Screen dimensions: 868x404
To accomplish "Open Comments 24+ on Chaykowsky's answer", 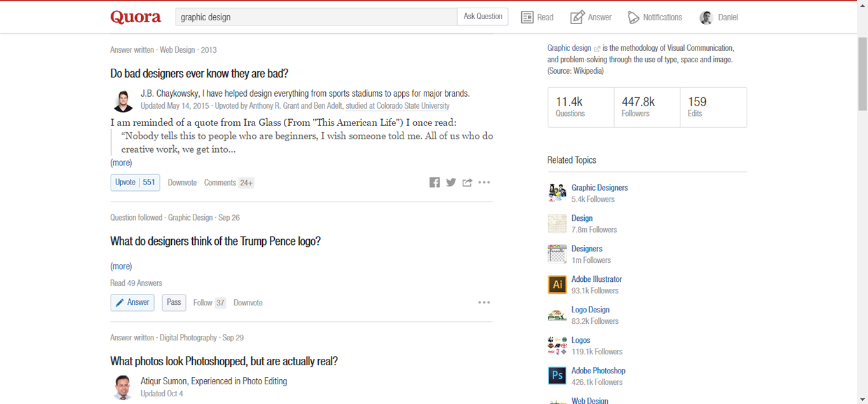I will pos(229,183).
